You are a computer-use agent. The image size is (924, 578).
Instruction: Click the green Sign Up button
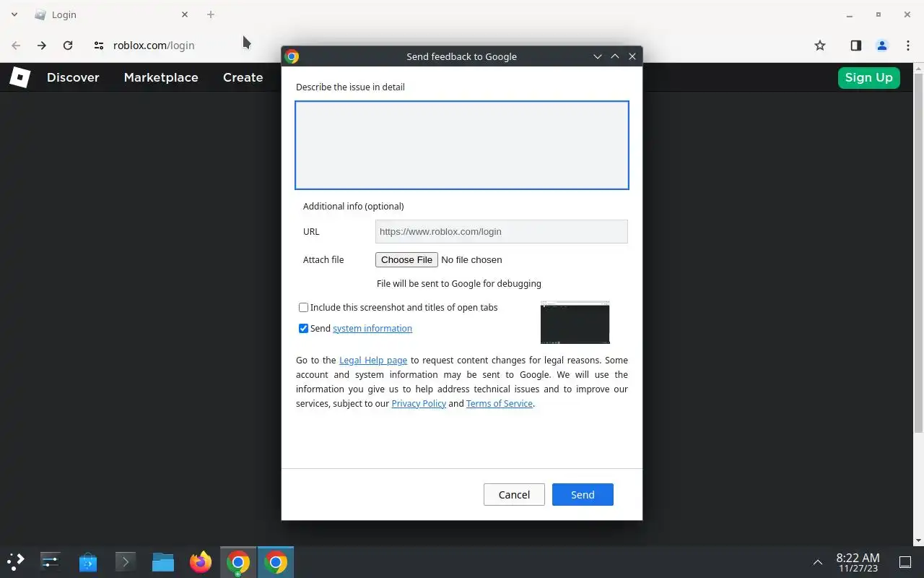[869, 77]
